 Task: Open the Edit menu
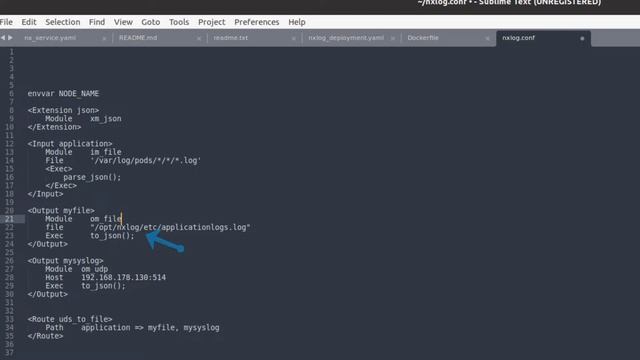(29, 22)
